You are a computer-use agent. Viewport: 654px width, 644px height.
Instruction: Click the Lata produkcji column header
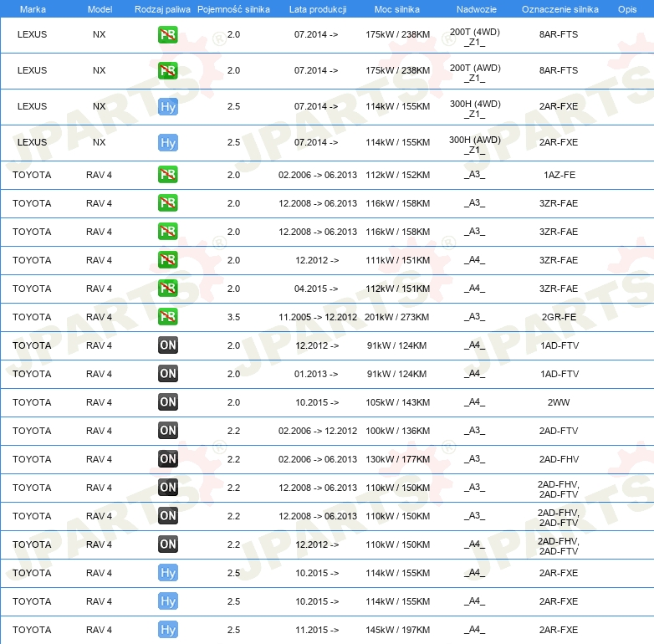coord(318,9)
